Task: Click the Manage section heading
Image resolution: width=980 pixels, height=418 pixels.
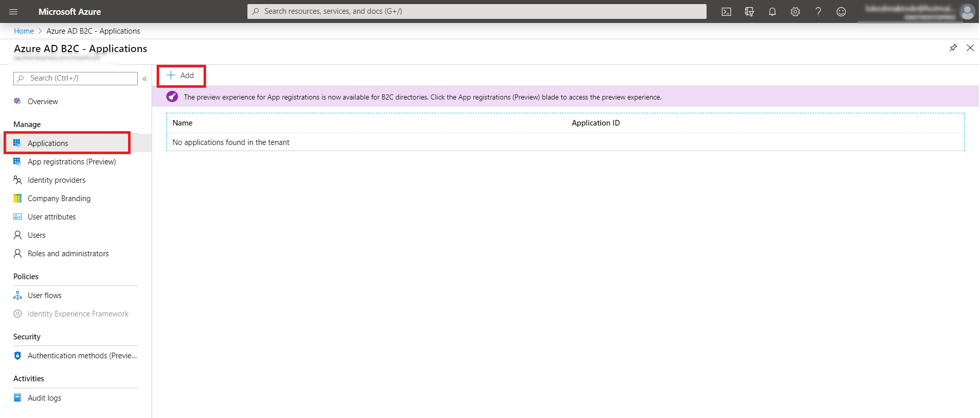Action: (27, 125)
